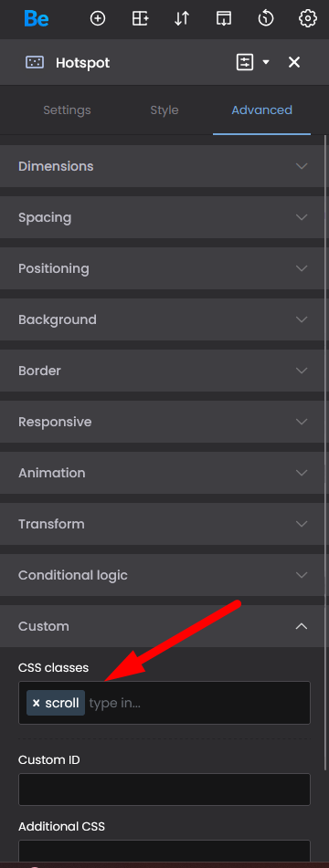Add a new element with the plus icon
The height and width of the screenshot is (868, 329).
pyautogui.click(x=98, y=19)
